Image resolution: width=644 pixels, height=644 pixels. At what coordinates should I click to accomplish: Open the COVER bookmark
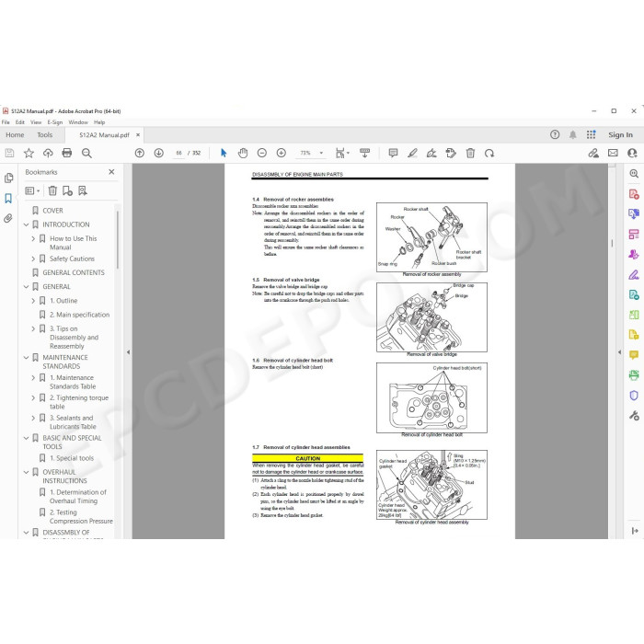(x=52, y=211)
